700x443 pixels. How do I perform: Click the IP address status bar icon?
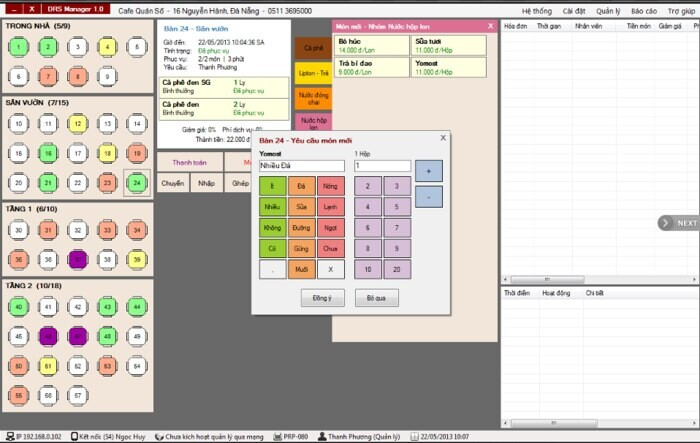tap(8, 437)
